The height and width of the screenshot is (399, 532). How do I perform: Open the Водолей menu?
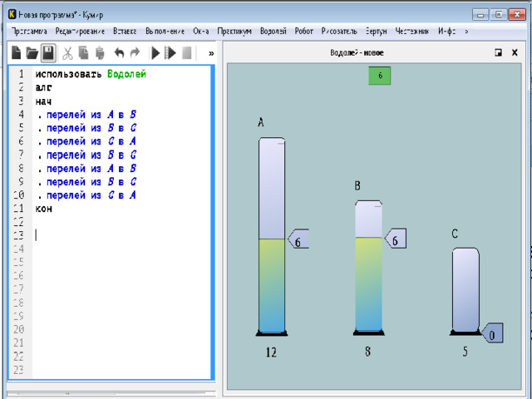[x=273, y=31]
